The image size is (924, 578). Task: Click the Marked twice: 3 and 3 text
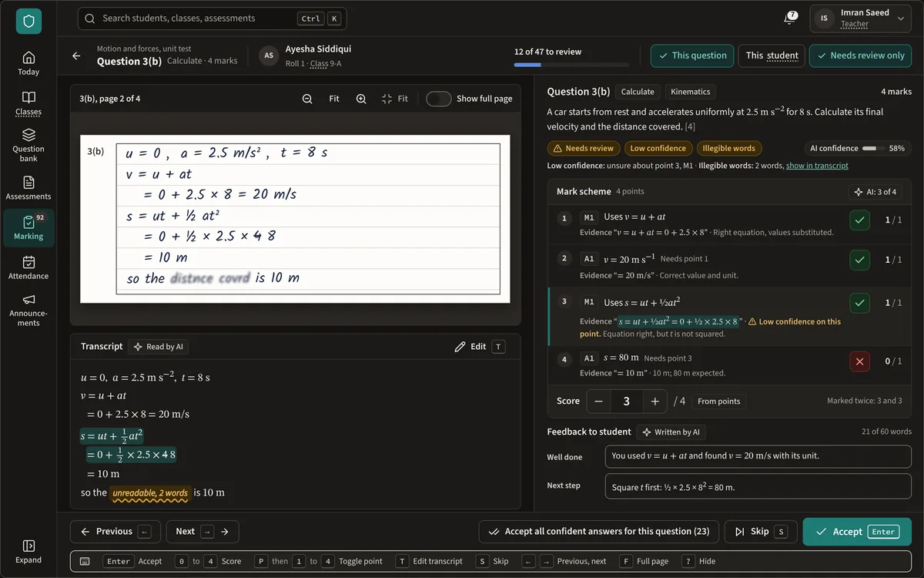[x=865, y=401]
